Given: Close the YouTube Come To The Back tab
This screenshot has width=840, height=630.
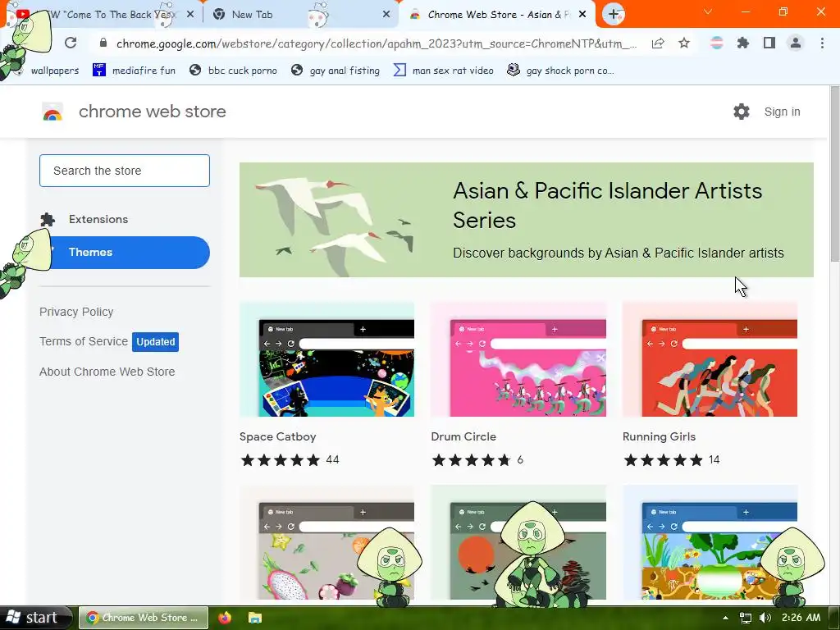Looking at the screenshot, I should (190, 15).
